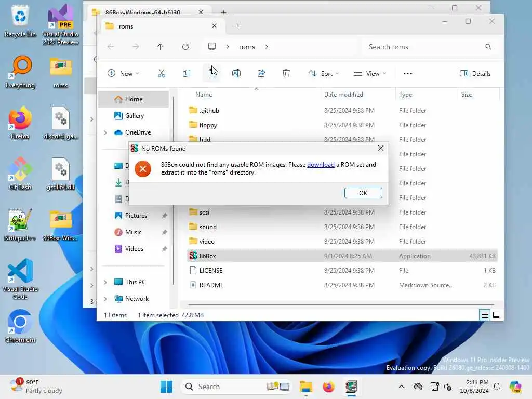Toggle the Details pane button
Viewport: 532px width, 399px height.
(x=475, y=73)
